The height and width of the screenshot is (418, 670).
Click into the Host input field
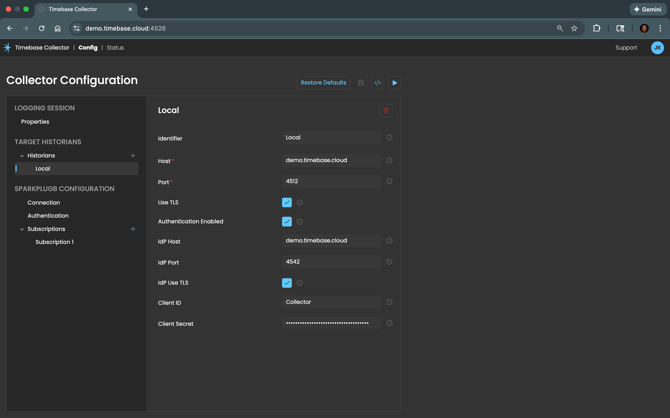[331, 160]
